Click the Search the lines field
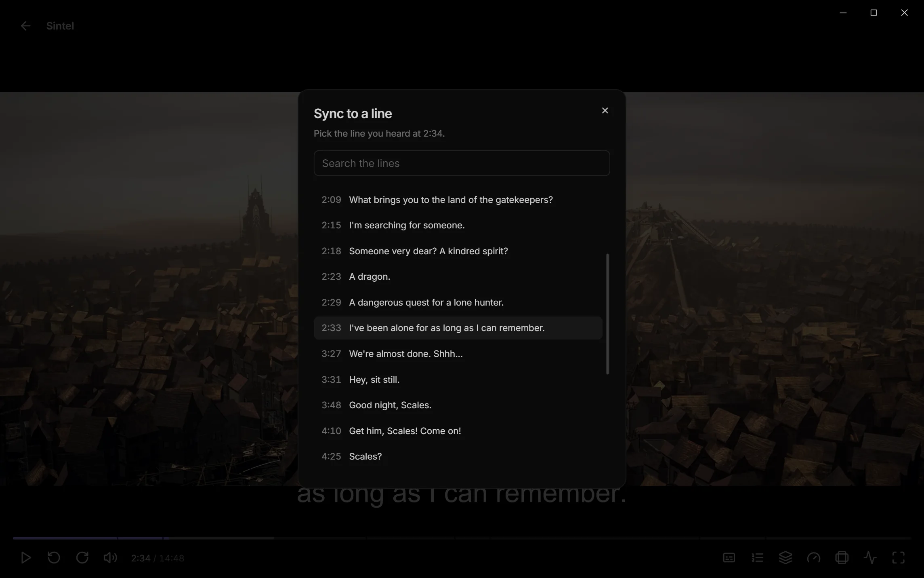Image resolution: width=924 pixels, height=578 pixels. click(x=462, y=163)
